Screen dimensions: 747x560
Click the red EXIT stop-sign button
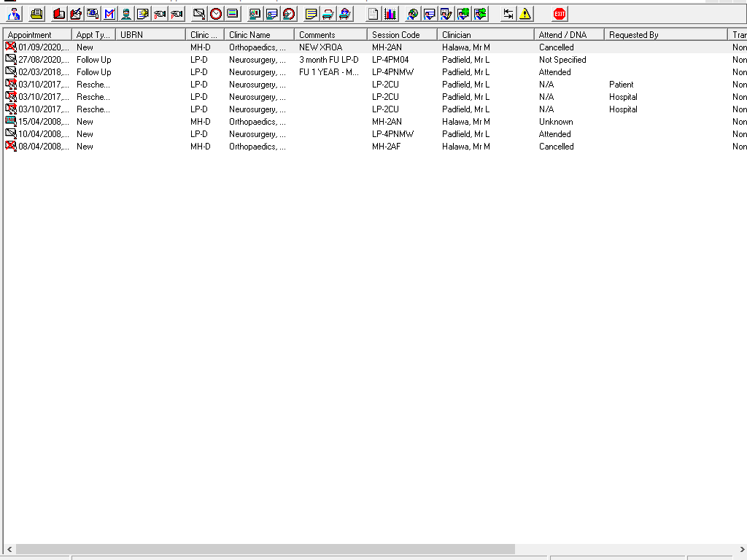(x=560, y=14)
